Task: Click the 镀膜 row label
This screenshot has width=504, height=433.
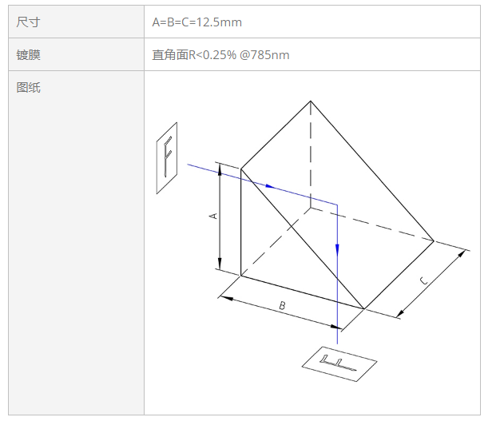Action: click(x=28, y=55)
